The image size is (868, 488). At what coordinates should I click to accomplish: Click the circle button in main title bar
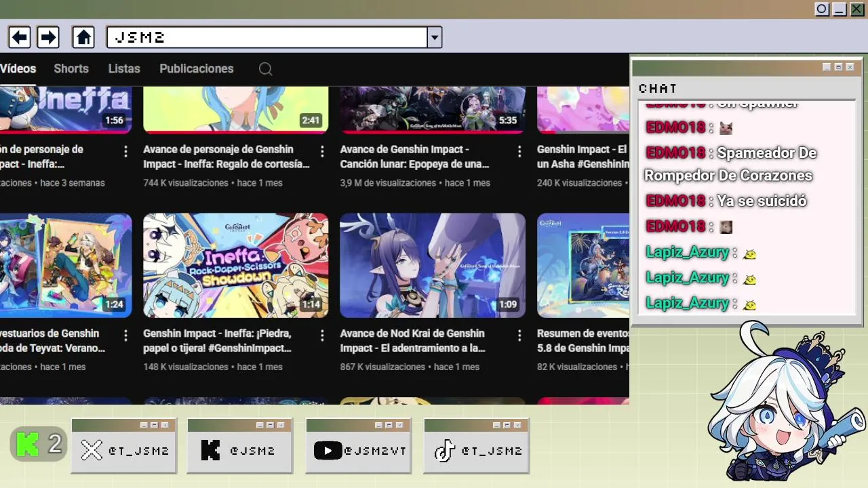click(822, 9)
